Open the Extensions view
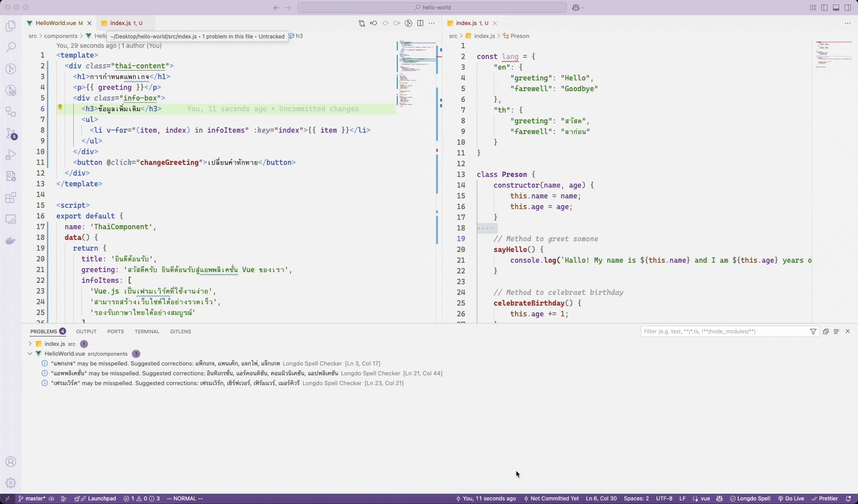Viewport: 858px width, 504px height. pyautogui.click(x=11, y=198)
